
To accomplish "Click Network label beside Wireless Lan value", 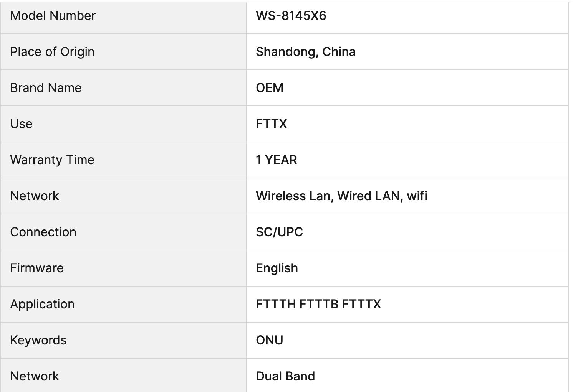I will (x=35, y=196).
